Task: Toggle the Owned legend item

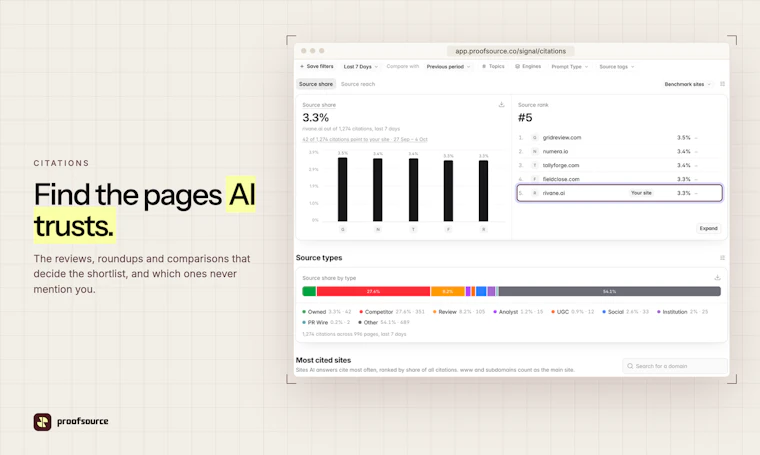Action: pos(327,312)
